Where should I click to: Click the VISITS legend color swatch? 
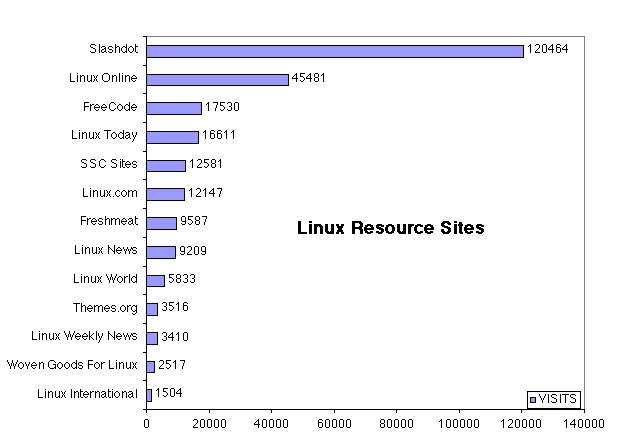pyautogui.click(x=532, y=399)
